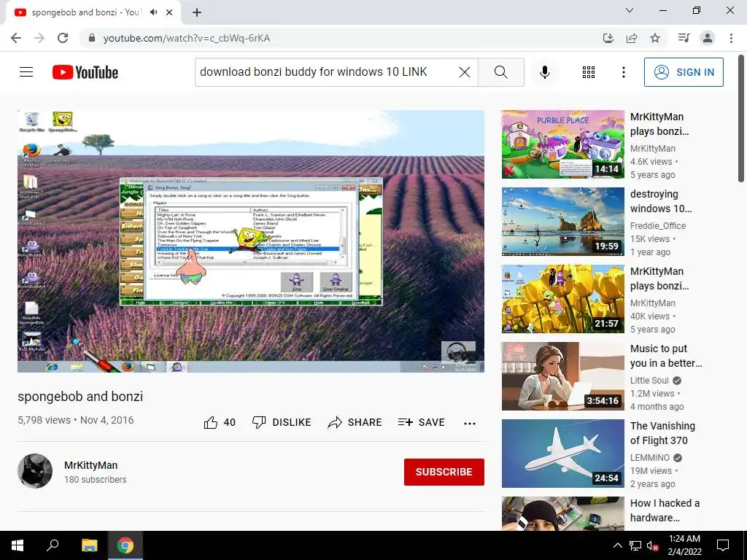Go to the YouTube home logo
Screen dimensions: 747x560
[x=85, y=72]
